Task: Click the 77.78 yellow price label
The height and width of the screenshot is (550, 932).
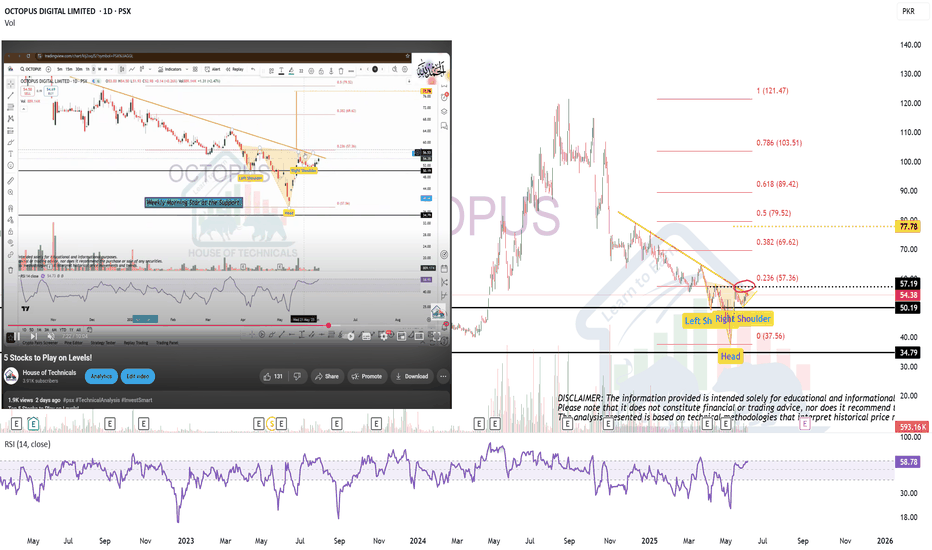Action: (x=909, y=227)
